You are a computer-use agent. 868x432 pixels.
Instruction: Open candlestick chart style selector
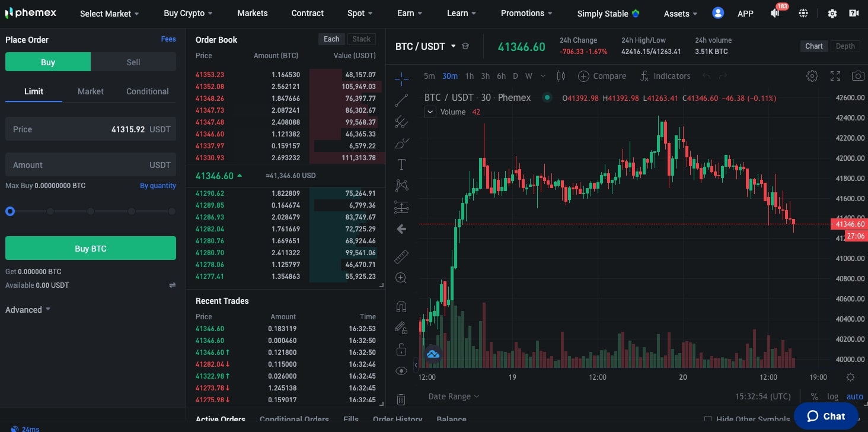point(561,76)
